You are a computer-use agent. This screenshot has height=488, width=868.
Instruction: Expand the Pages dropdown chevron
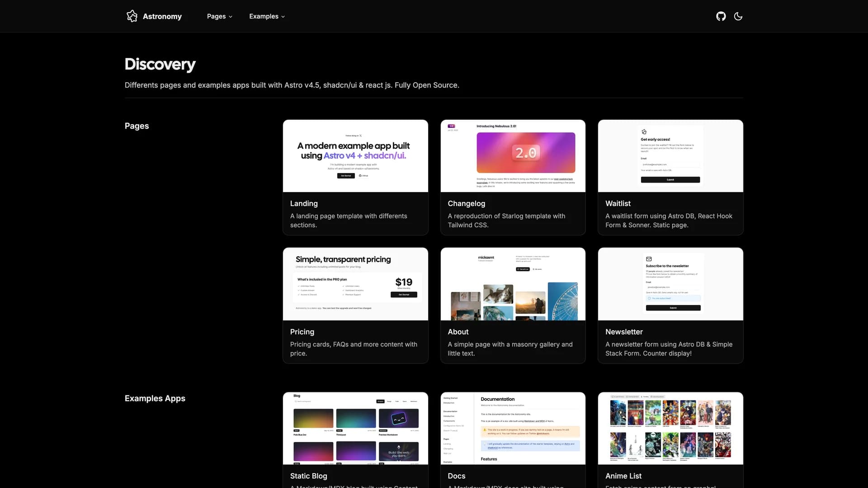coord(231,17)
